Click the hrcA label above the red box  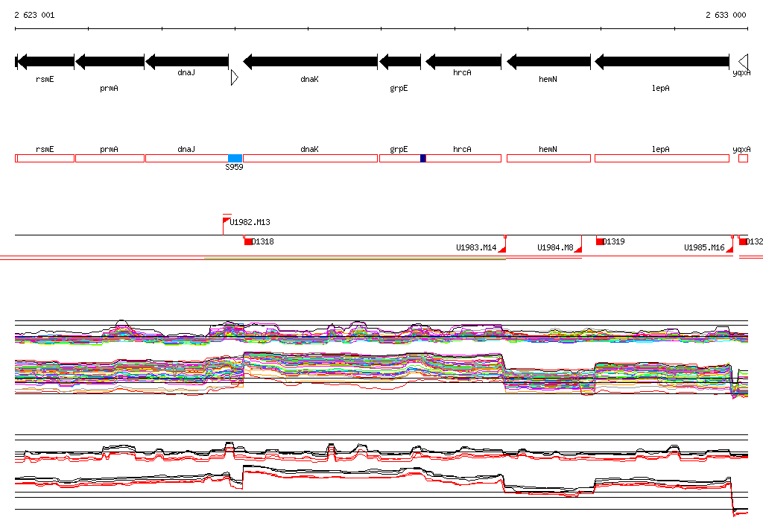coord(462,150)
